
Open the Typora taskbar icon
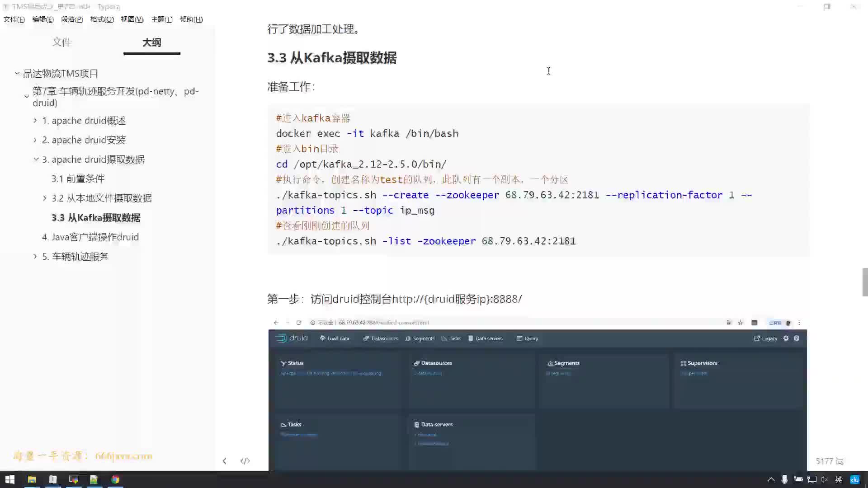[53, 479]
